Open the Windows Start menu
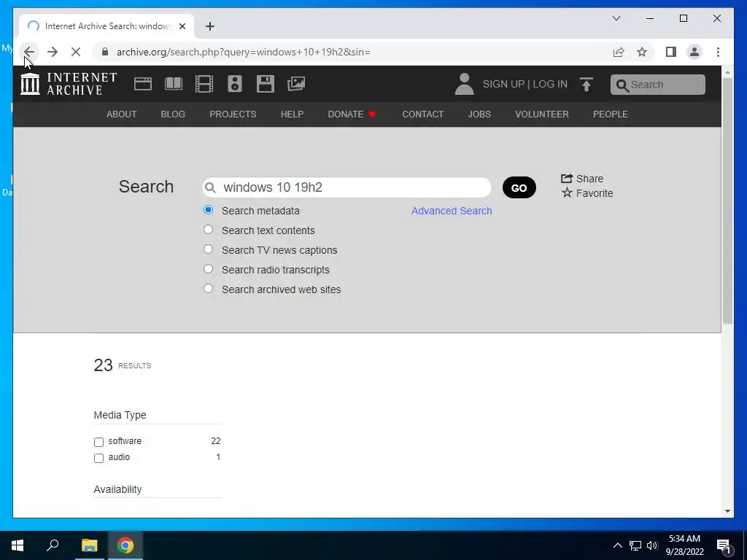This screenshot has width=747, height=560. [x=18, y=545]
